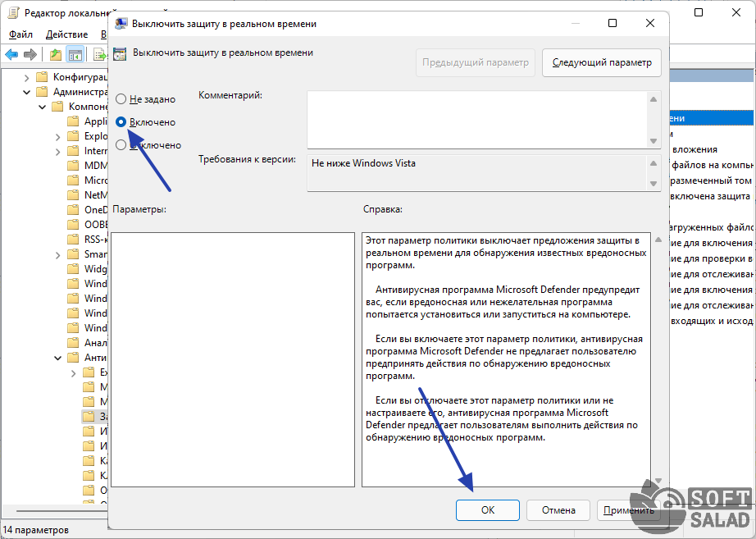Image resolution: width=756 pixels, height=539 pixels.
Task: Select the 'Отключено' radio button
Action: pyautogui.click(x=121, y=144)
